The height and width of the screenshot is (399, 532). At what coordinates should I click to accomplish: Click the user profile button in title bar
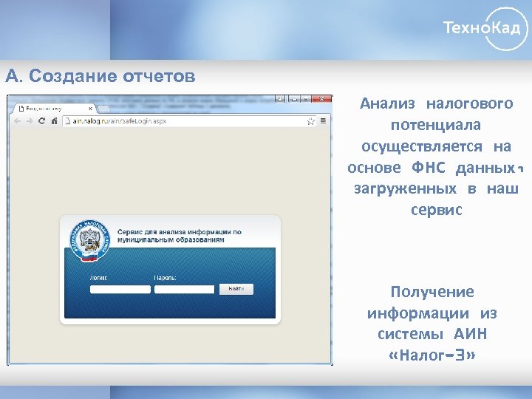280,99
